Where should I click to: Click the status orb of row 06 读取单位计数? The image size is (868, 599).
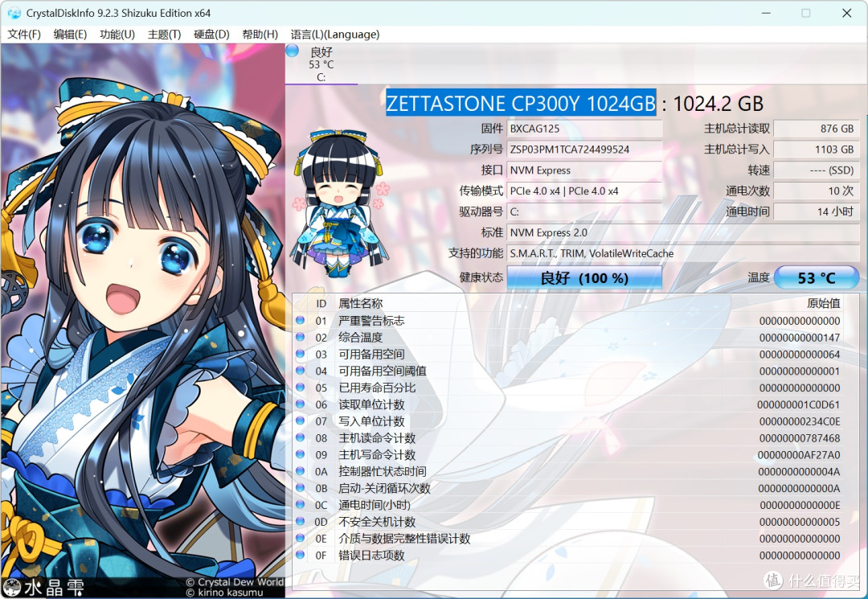301,404
